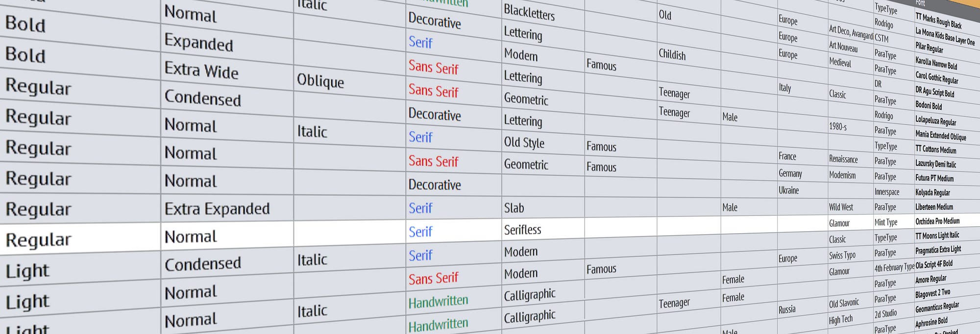This screenshot has width=980, height=334.
Task: Select the Italy country cell
Action: (785, 88)
